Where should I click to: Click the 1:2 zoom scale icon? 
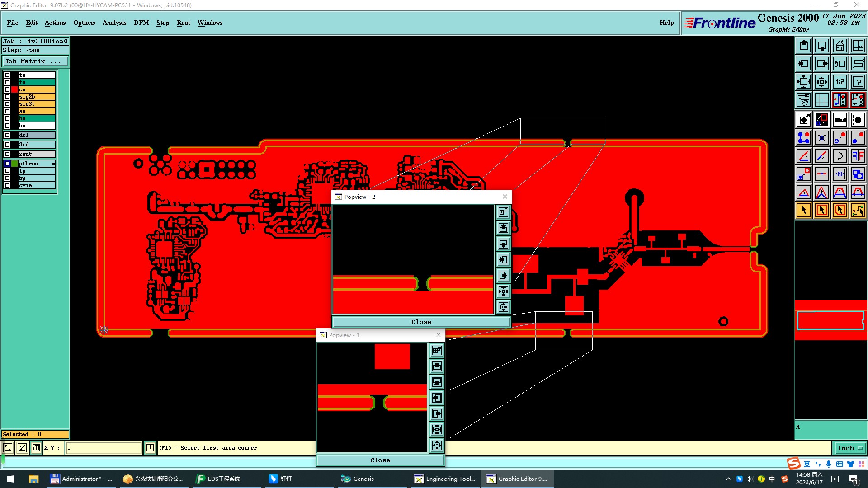[x=840, y=82]
